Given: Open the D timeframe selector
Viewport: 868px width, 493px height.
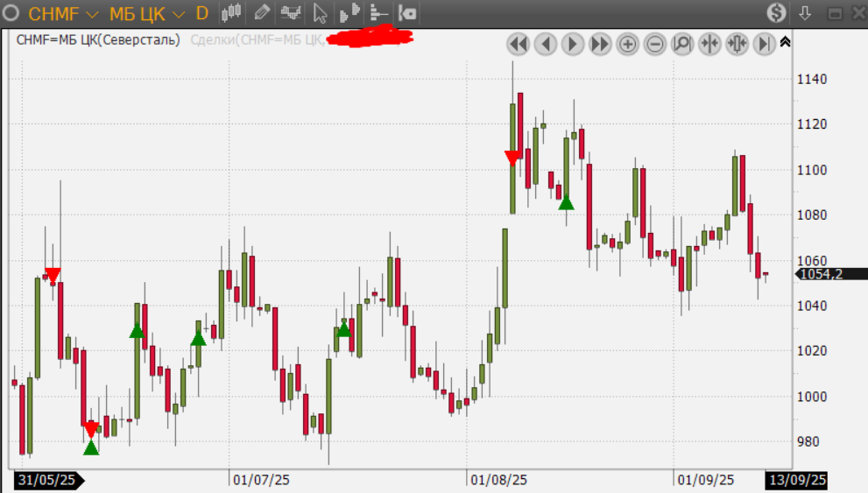Looking at the screenshot, I should (x=202, y=13).
